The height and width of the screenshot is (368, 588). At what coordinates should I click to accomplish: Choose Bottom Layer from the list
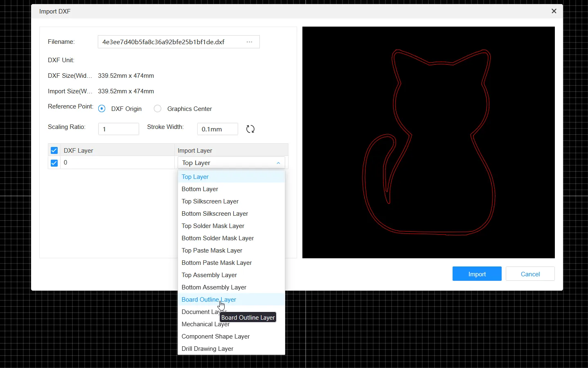[x=232, y=189]
